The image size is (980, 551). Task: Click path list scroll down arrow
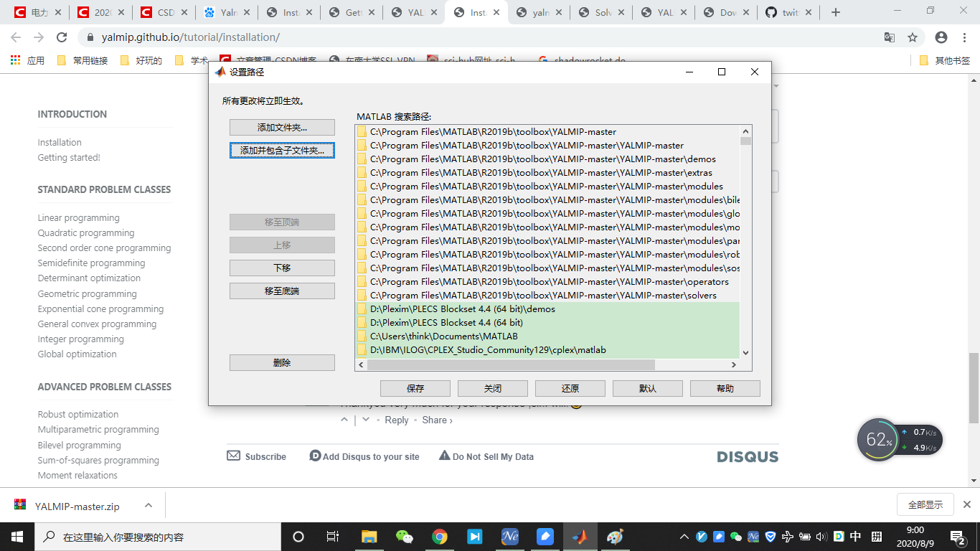(745, 352)
